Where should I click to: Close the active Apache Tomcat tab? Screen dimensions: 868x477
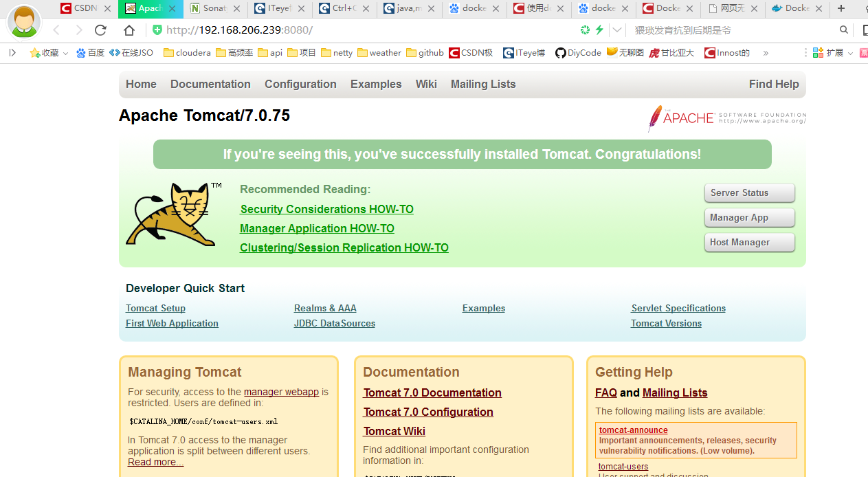[x=173, y=9]
